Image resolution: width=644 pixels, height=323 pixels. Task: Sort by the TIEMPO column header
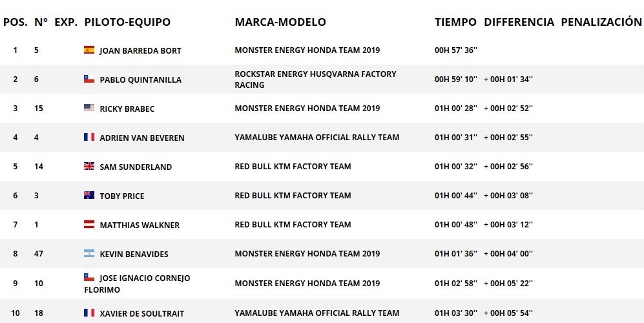tap(455, 22)
